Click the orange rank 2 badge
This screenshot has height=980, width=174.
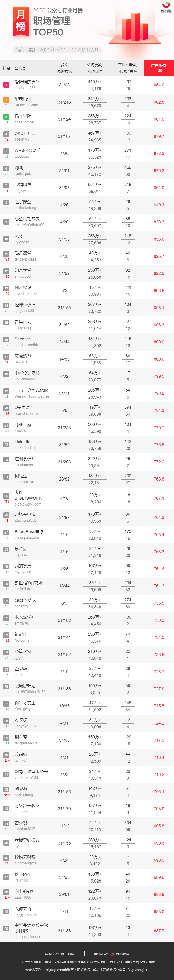pos(6,100)
